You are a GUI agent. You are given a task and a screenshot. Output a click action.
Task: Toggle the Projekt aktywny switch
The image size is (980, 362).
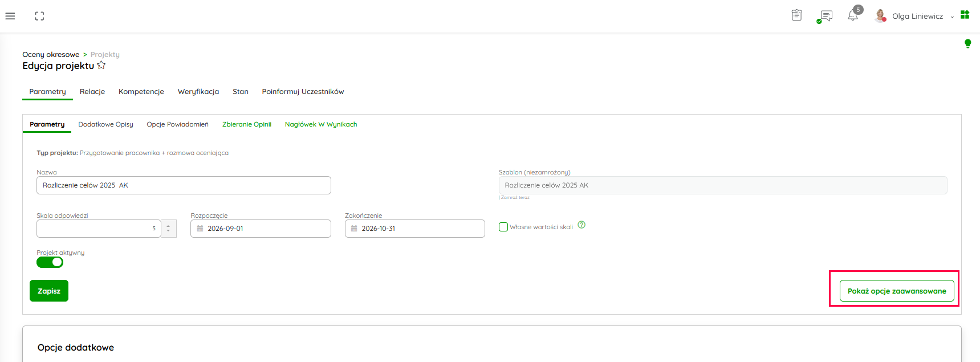[50, 262]
